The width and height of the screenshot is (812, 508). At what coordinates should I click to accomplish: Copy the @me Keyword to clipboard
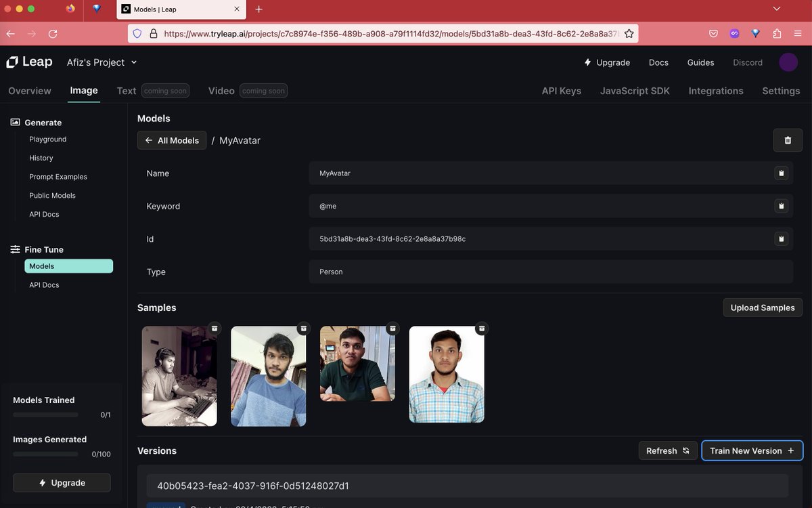point(782,206)
